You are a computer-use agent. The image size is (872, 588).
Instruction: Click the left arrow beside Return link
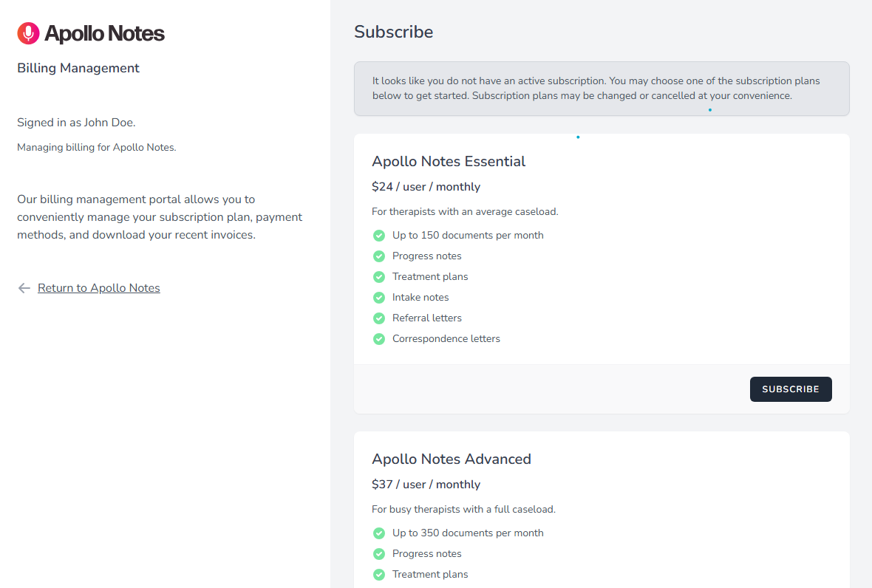[24, 288]
